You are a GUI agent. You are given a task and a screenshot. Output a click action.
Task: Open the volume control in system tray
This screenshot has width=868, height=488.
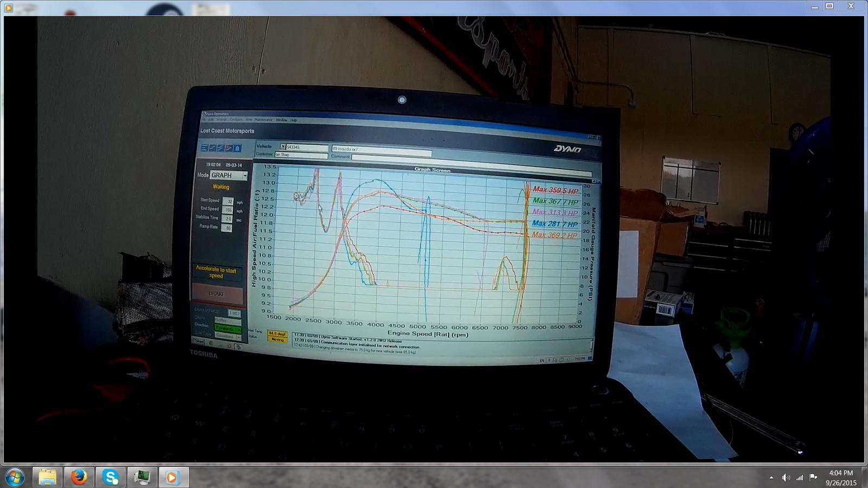[786, 478]
